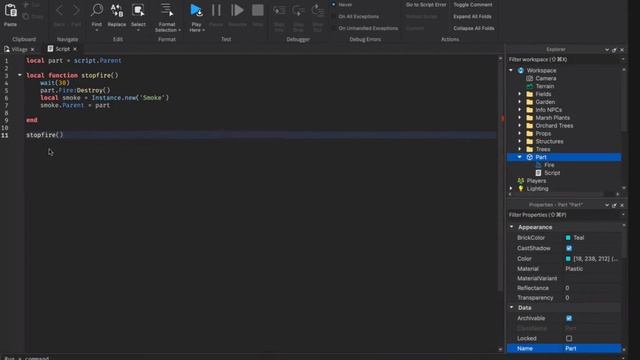This screenshot has width=640, height=360.
Task: Click the Pause playback icon
Action: coord(216,10)
